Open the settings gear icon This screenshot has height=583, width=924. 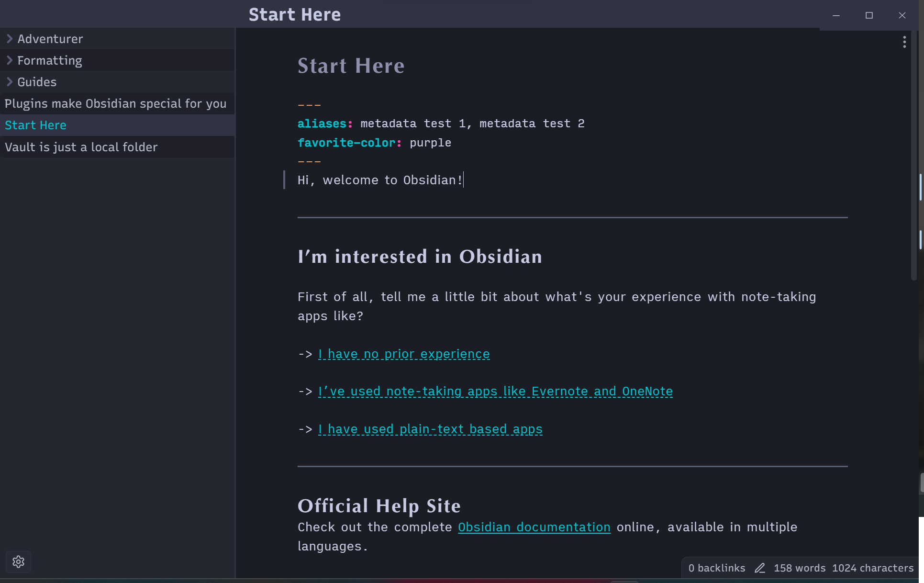[18, 561]
